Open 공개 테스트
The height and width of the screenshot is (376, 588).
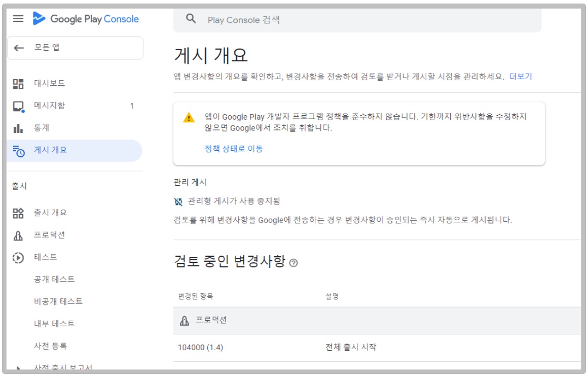(x=54, y=279)
